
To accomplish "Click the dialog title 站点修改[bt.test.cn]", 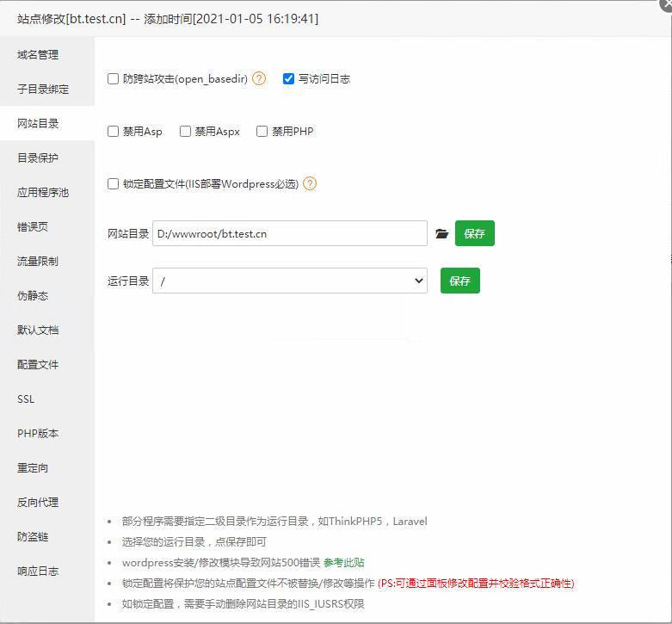I will [71, 19].
